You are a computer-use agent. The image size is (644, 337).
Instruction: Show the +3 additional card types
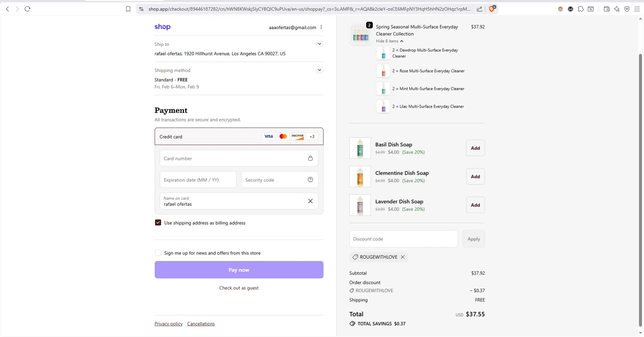pos(312,136)
